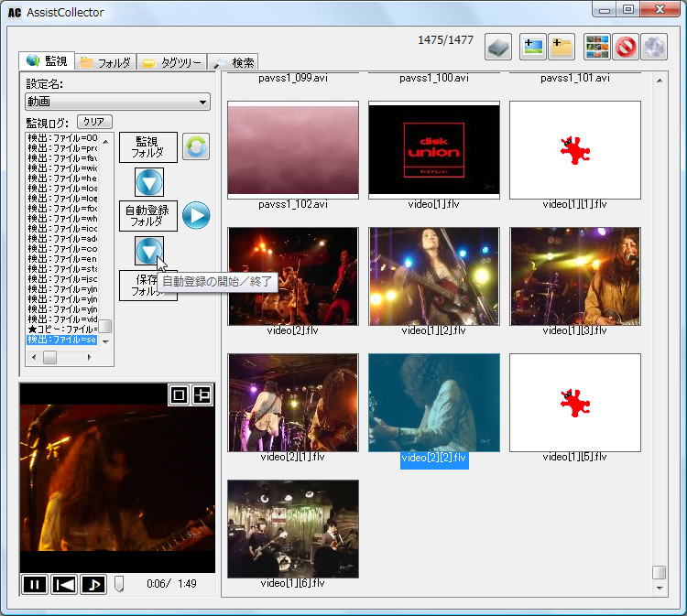This screenshot has width=687, height=616.
Task: Open the thumbnail grid view icon
Action: (596, 47)
